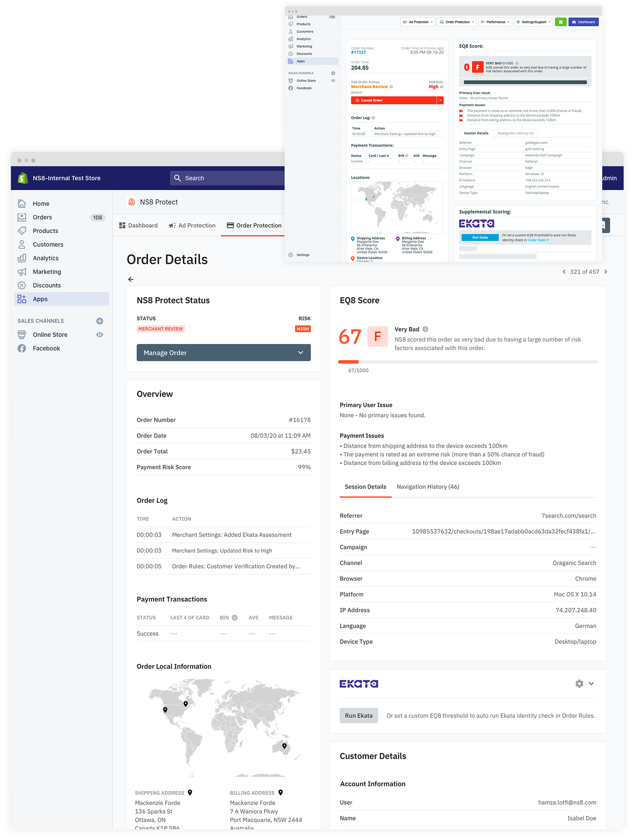
Task: Click the gray Run Ekata button in the main window
Action: tap(358, 716)
